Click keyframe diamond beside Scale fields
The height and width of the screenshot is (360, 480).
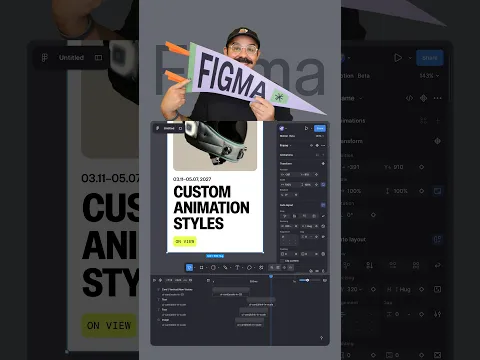tap(316, 185)
